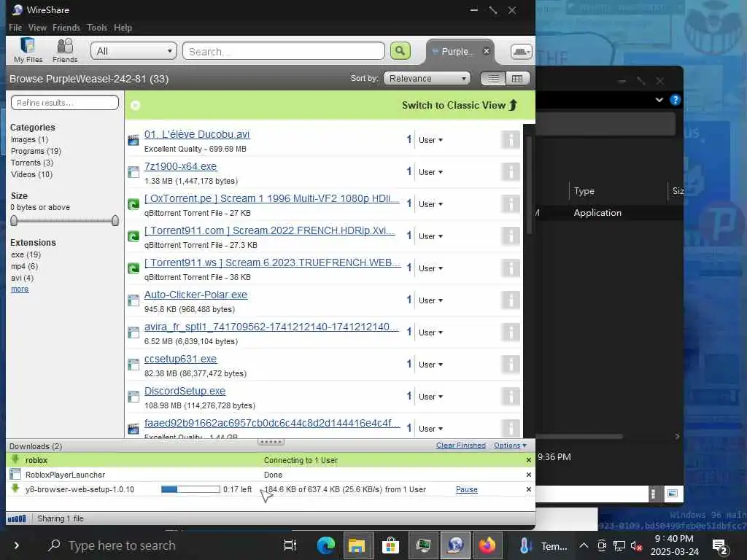Click the connection strength bars in status bar

click(17, 518)
